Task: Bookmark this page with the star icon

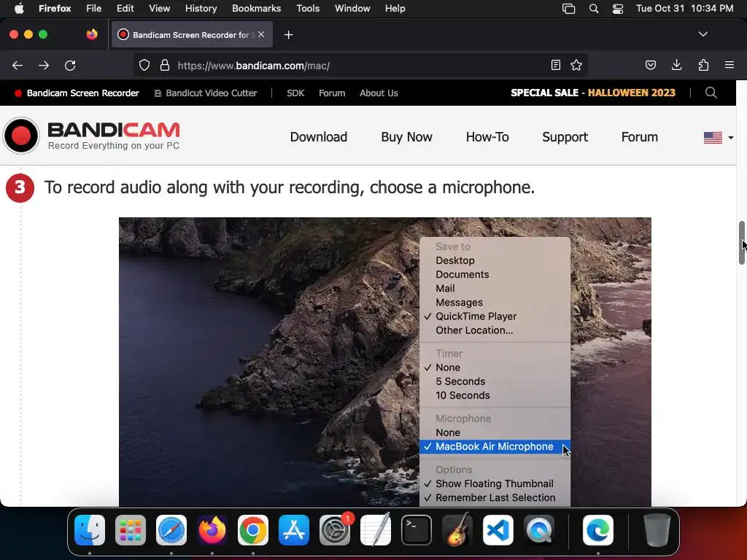Action: click(x=576, y=65)
